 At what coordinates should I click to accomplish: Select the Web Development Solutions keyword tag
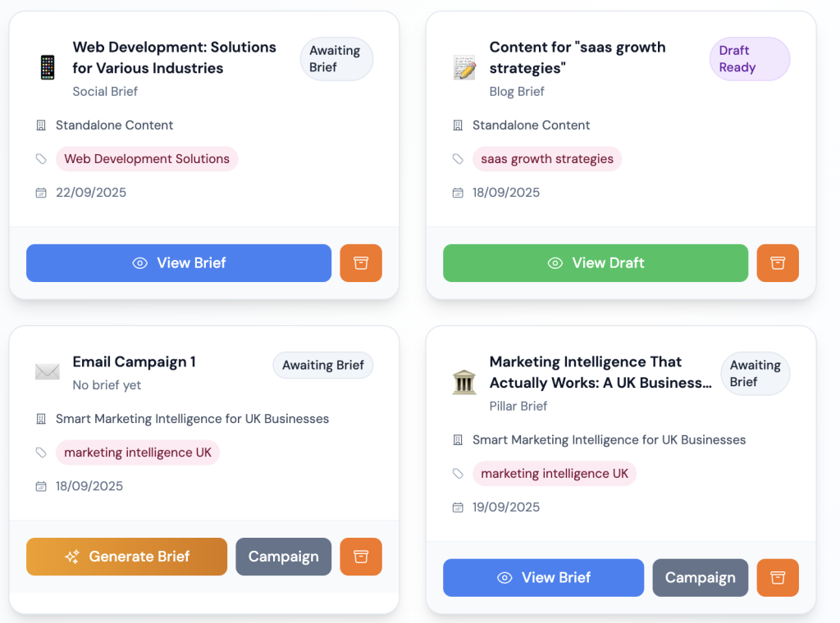tap(147, 158)
